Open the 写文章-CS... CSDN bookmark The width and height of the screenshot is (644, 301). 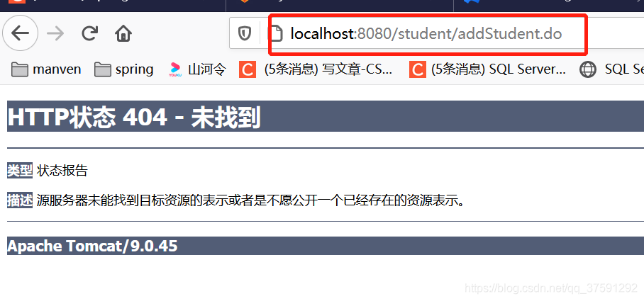tap(316, 69)
